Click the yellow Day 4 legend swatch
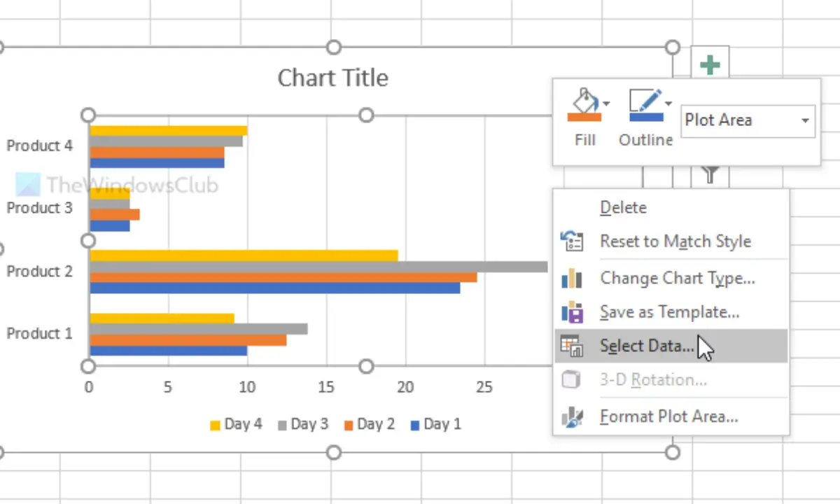The image size is (840, 504). click(216, 425)
